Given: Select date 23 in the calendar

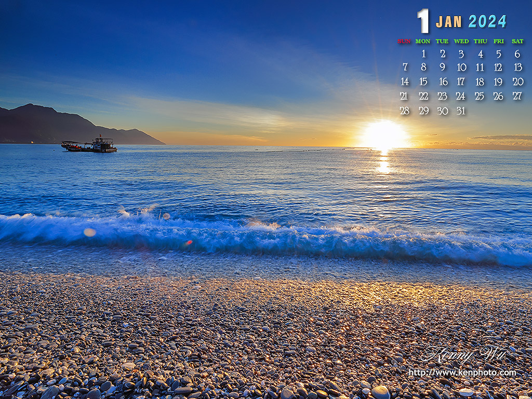Looking at the screenshot, I should tap(443, 96).
